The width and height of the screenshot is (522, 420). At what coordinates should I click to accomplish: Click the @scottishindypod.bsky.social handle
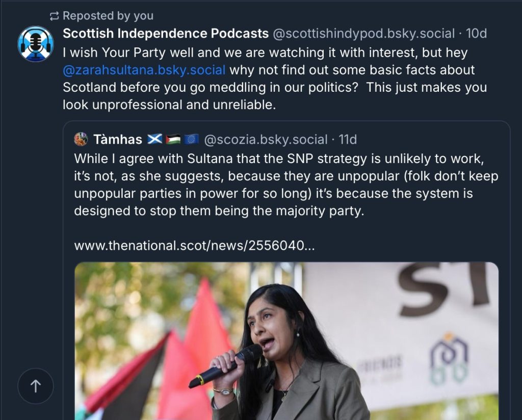363,33
